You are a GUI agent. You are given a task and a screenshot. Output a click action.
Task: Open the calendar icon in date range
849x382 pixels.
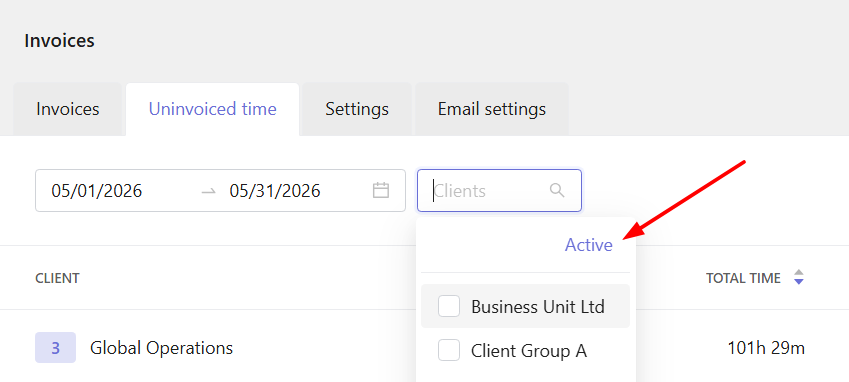[x=381, y=190]
